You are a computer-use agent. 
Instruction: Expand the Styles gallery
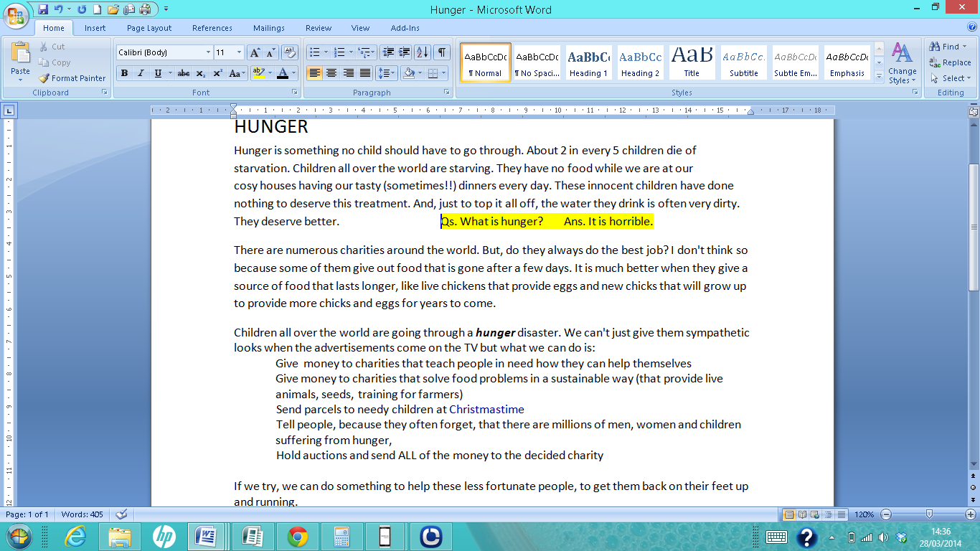880,76
